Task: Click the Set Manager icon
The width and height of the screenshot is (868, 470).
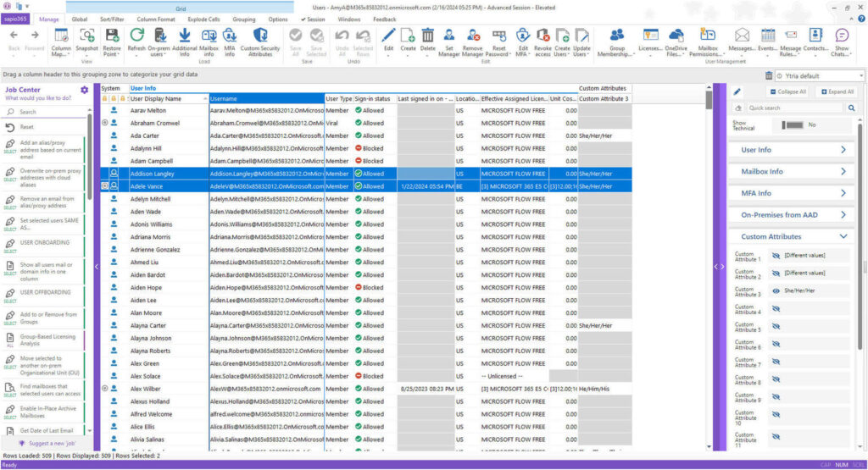Action: click(x=450, y=36)
